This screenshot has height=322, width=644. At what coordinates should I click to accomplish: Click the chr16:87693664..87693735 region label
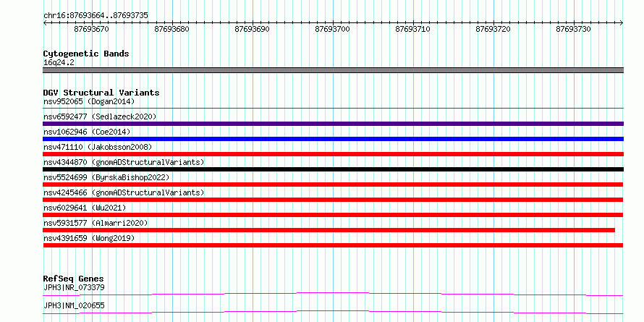[x=96, y=16]
